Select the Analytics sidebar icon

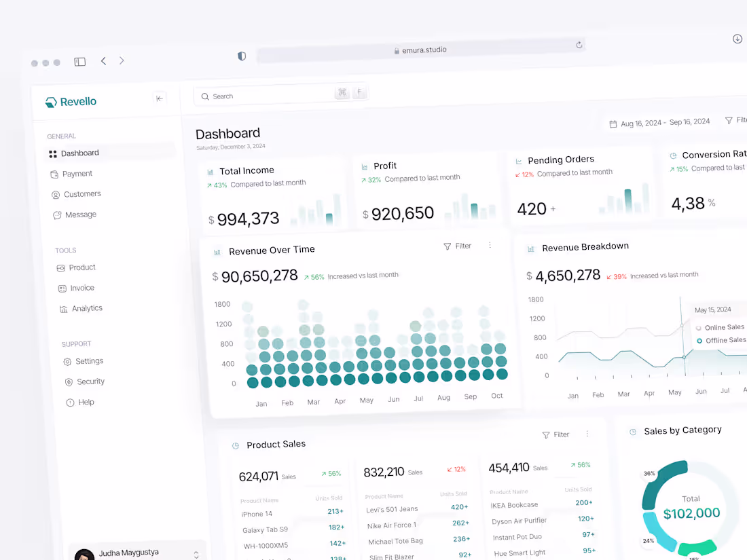click(x=62, y=308)
